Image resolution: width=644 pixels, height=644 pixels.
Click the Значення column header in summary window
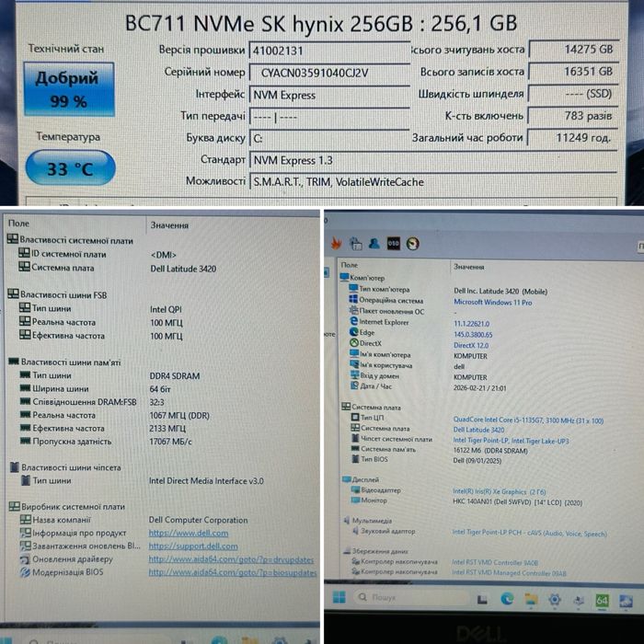click(x=468, y=267)
